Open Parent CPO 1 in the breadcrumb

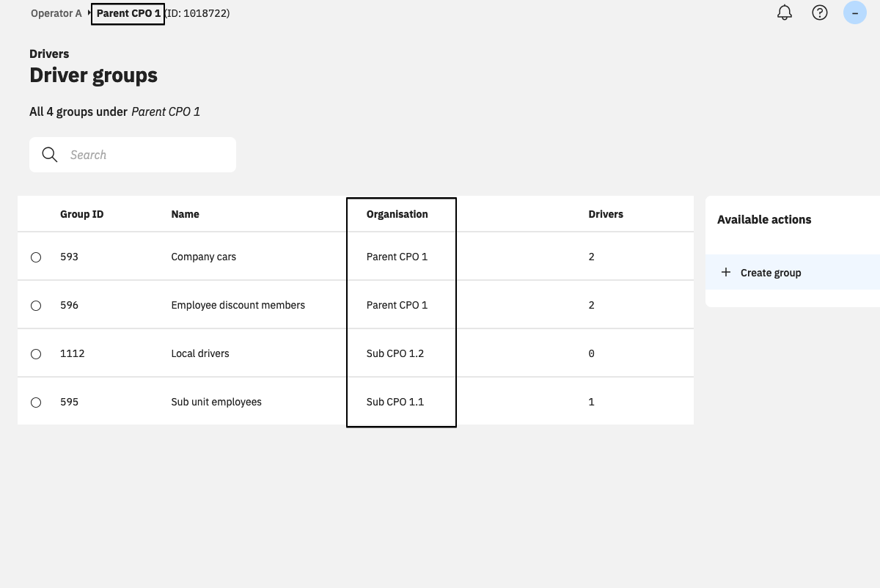(x=128, y=13)
